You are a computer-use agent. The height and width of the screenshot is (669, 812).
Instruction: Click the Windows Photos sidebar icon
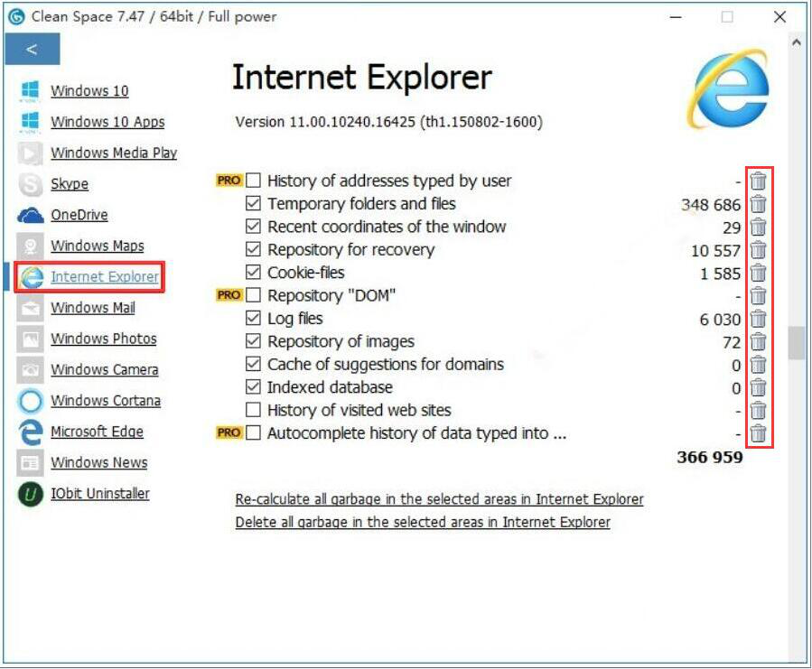[30, 339]
